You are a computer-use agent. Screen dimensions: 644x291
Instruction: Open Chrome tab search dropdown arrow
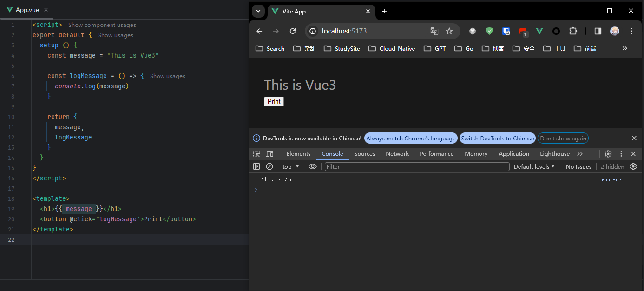(259, 11)
